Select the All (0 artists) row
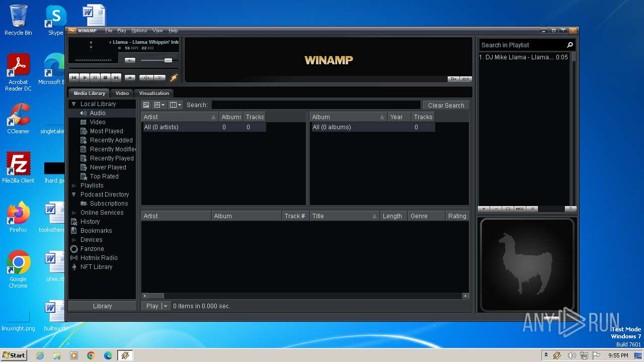Viewport: 644px width, 362px height. pyautogui.click(x=203, y=127)
